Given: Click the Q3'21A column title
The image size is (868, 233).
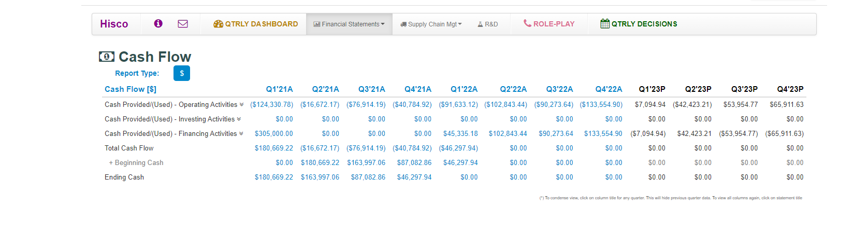Looking at the screenshot, I should coord(371,89).
